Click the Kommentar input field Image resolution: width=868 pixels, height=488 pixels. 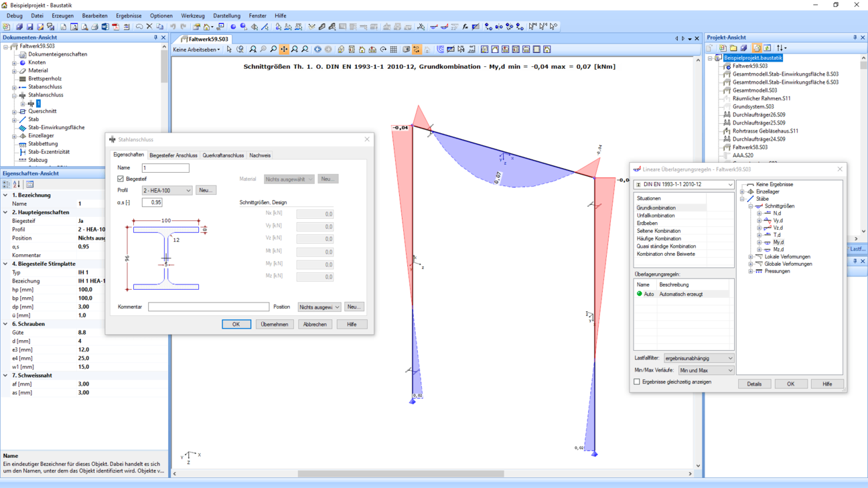208,307
